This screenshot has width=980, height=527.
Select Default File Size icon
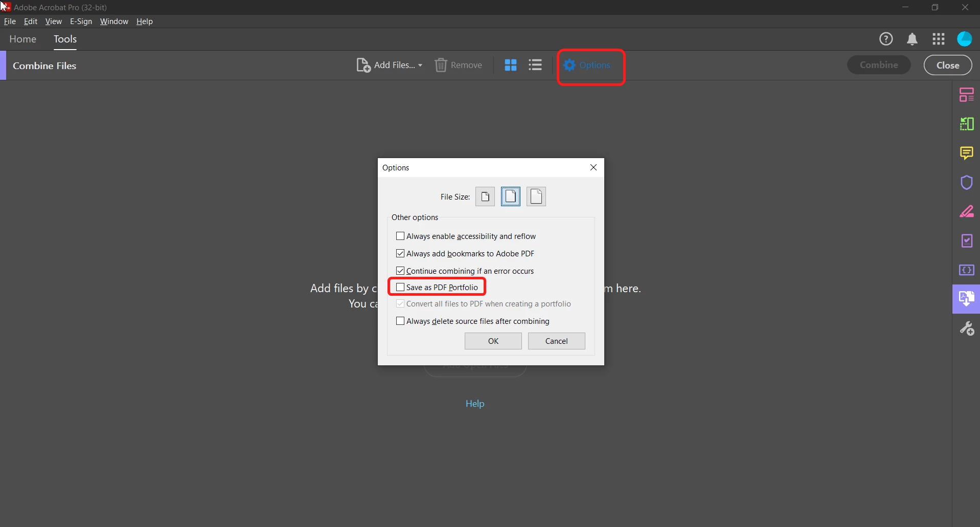click(511, 196)
